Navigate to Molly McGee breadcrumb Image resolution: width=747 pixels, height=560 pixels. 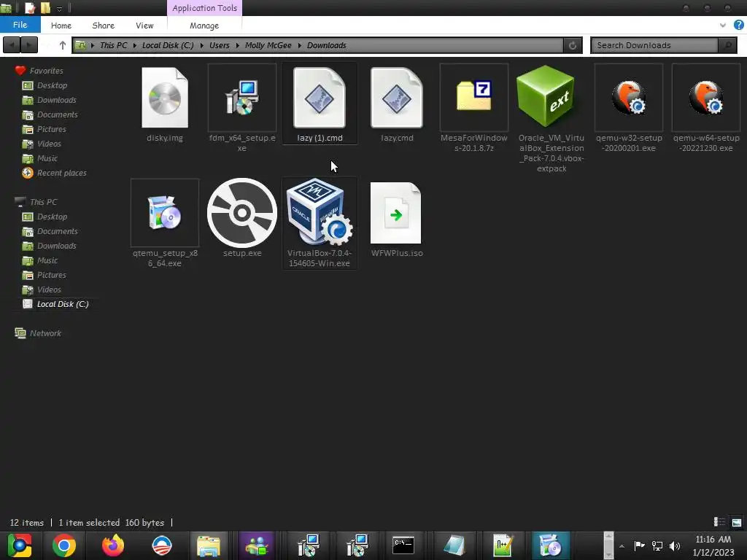coord(268,45)
